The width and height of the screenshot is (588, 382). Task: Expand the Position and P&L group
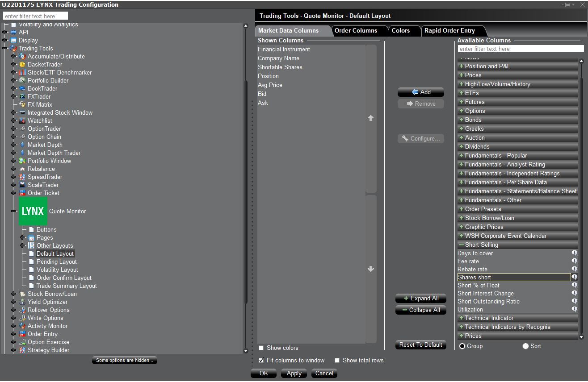point(518,66)
